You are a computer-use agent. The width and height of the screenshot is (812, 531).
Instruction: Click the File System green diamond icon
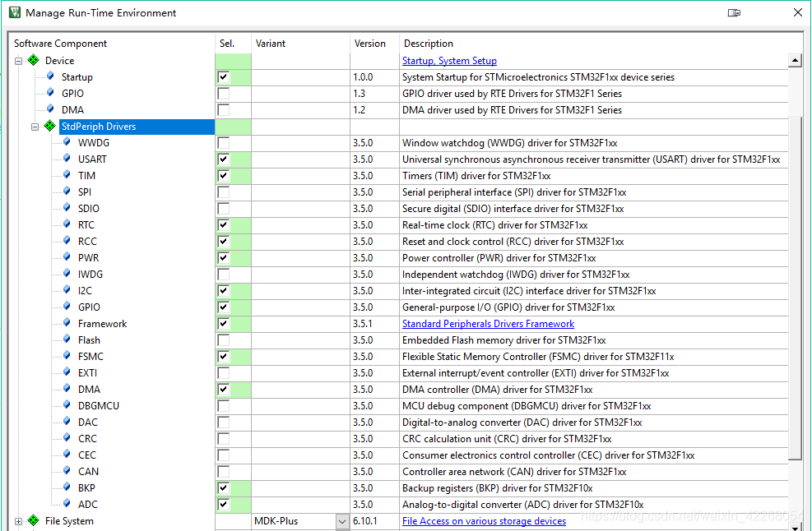pyautogui.click(x=33, y=520)
